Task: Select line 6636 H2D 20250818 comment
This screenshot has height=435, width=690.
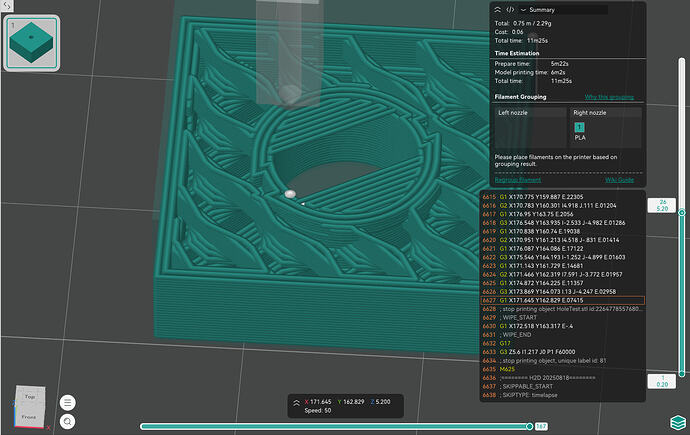Action: pyautogui.click(x=562, y=378)
